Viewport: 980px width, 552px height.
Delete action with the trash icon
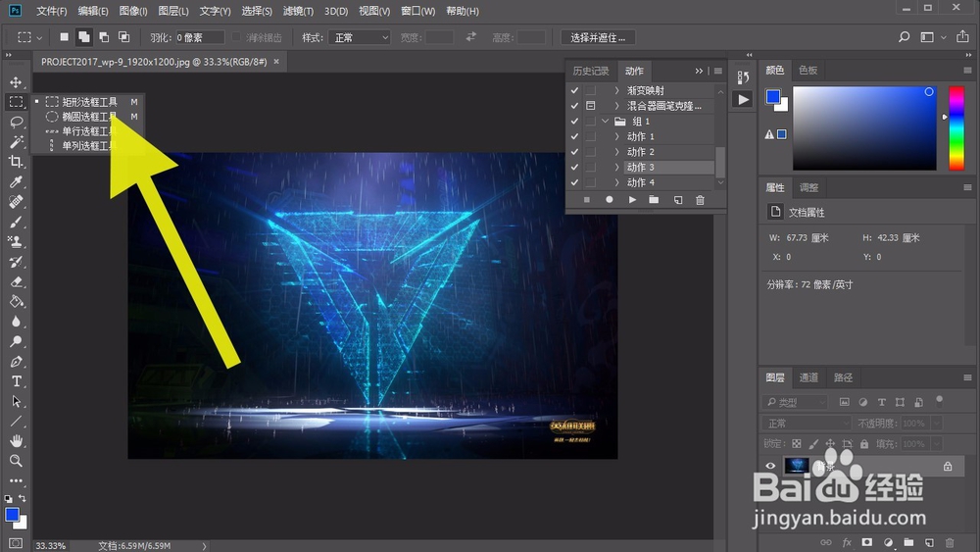click(x=700, y=200)
